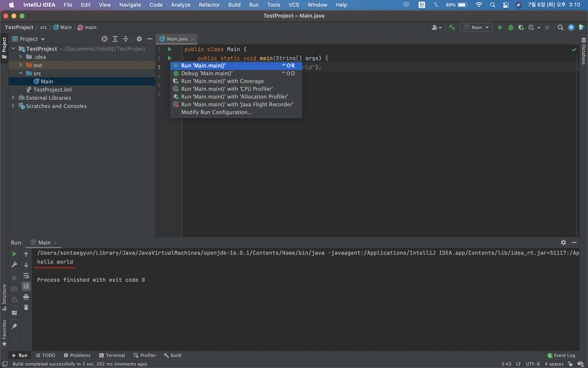This screenshot has width=588, height=368.
Task: Run with Coverage from top toolbar
Action: [x=521, y=28]
